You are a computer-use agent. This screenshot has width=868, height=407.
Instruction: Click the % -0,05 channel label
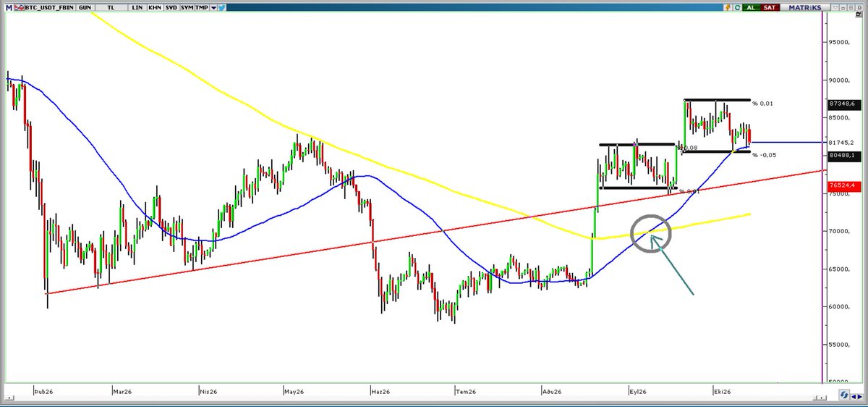click(x=765, y=155)
